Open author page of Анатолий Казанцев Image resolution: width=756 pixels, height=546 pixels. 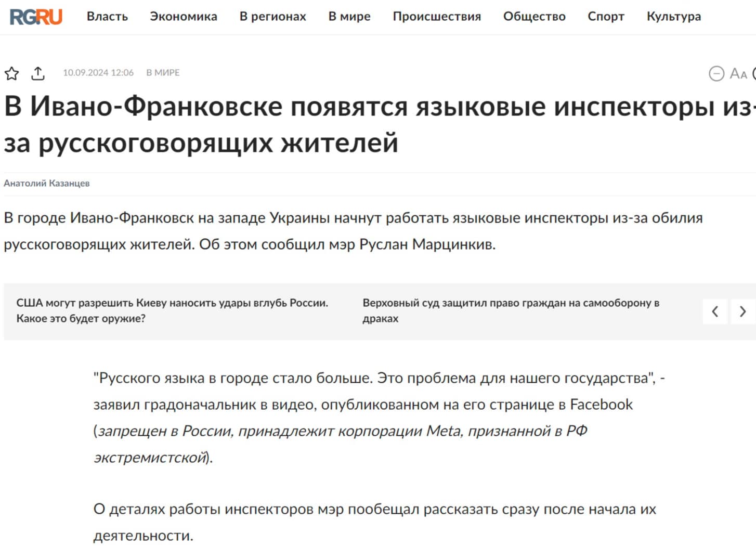pyautogui.click(x=47, y=183)
